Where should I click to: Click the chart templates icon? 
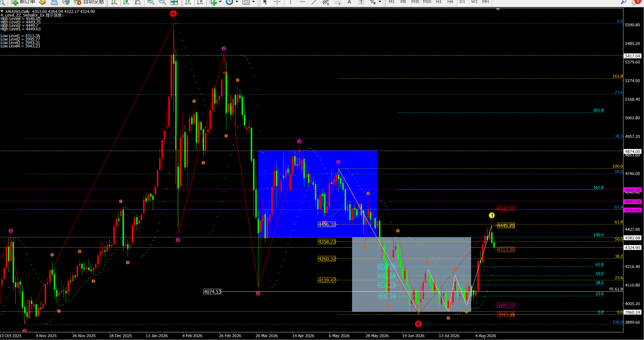246,2
